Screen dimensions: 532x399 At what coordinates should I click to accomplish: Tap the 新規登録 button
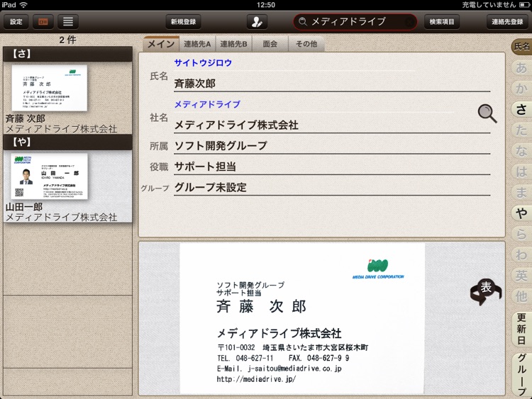(183, 22)
